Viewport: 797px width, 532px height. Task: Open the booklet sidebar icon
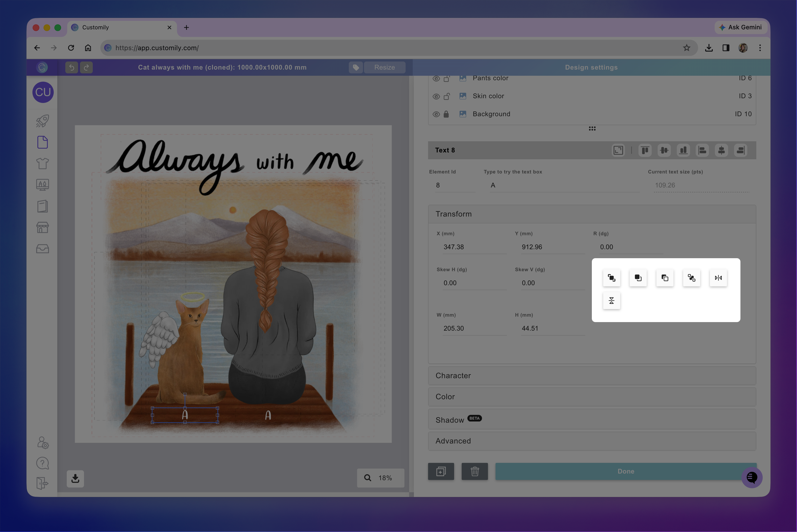tap(42, 206)
